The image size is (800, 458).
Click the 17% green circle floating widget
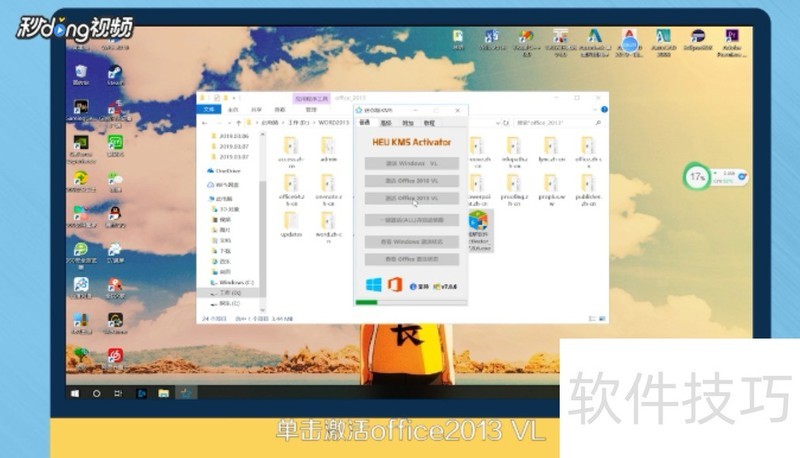[696, 176]
